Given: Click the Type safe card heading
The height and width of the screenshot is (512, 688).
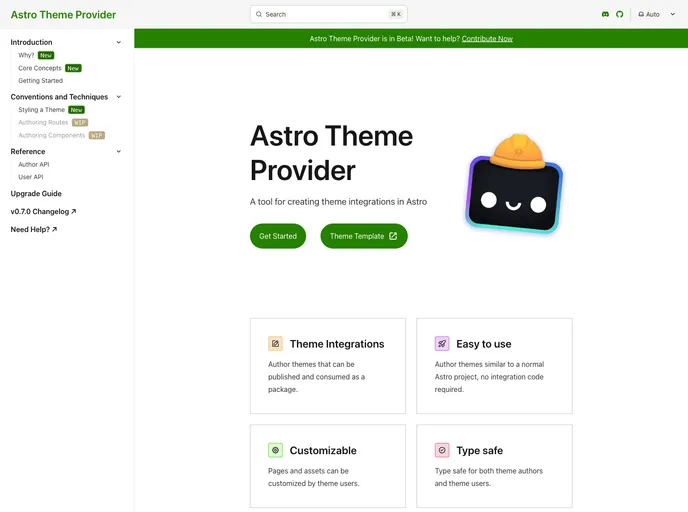Looking at the screenshot, I should pyautogui.click(x=480, y=451).
